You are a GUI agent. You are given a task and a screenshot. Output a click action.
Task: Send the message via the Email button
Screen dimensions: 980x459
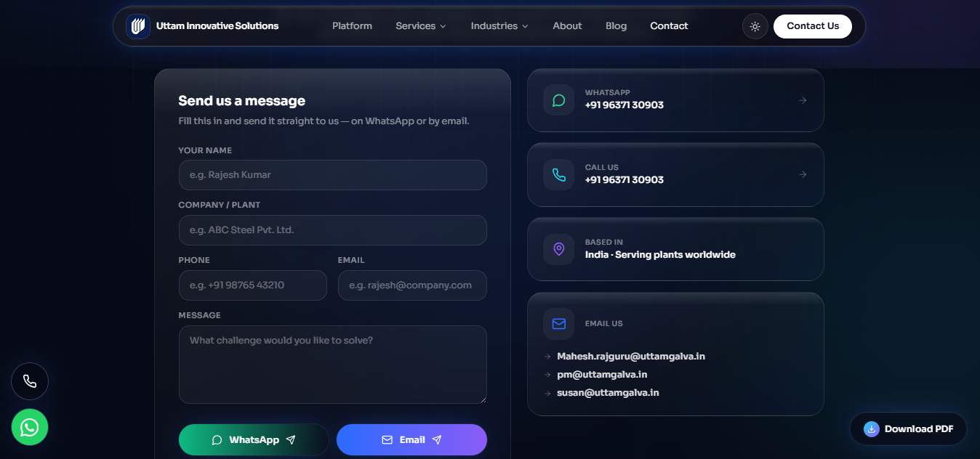click(411, 439)
